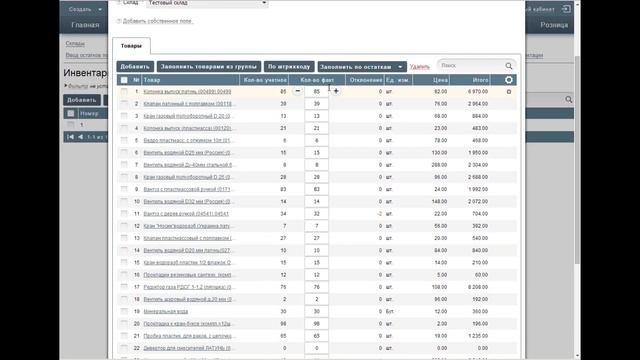Click the red Удалить link
The image size is (640, 360).
click(420, 67)
